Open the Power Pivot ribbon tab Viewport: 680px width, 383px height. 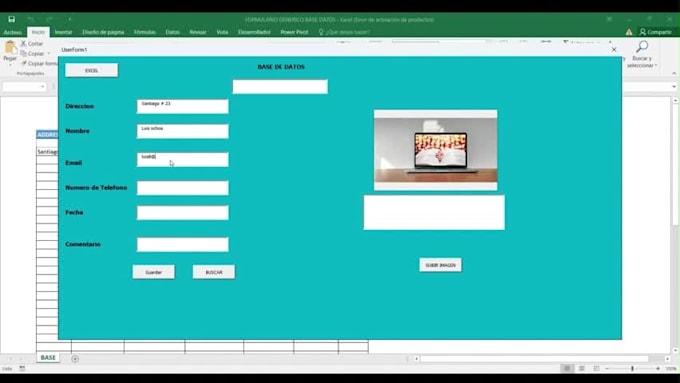pos(294,32)
